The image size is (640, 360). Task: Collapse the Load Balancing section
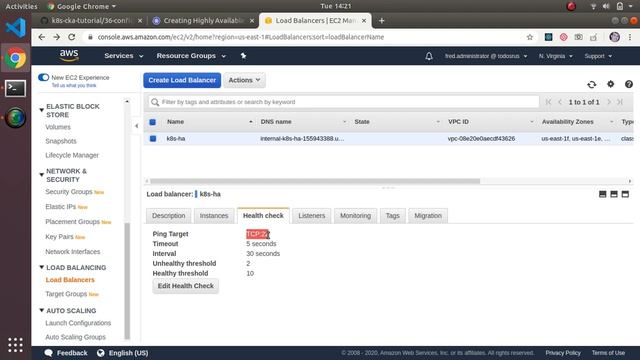[41, 267]
